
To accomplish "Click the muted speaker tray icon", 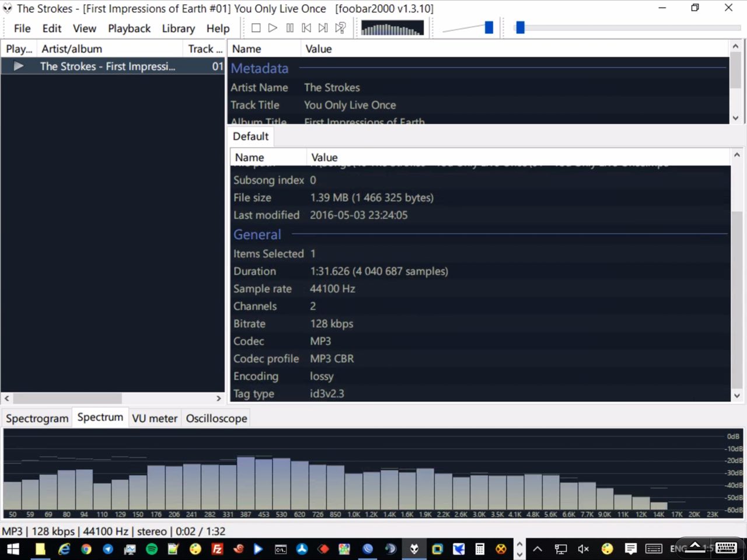I will tap(583, 549).
